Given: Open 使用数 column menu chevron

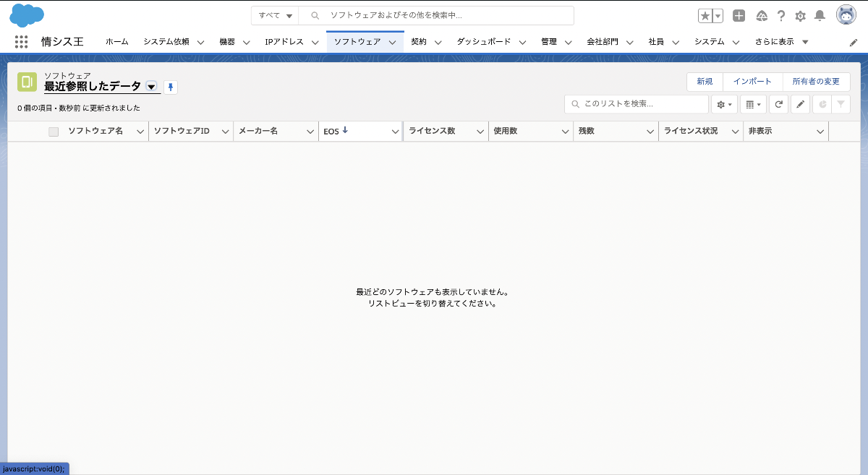Looking at the screenshot, I should click(566, 132).
